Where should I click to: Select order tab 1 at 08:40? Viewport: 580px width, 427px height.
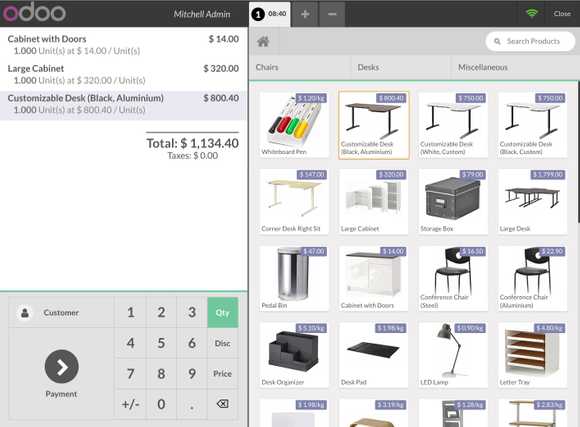pyautogui.click(x=269, y=14)
